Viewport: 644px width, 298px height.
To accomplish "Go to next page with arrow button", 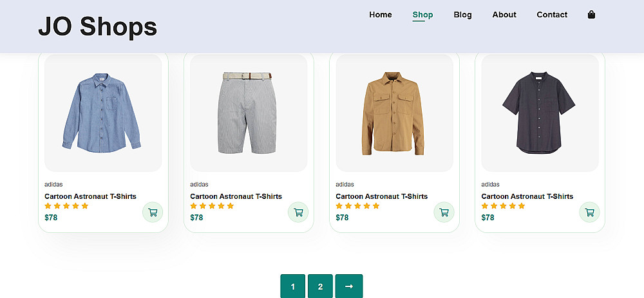I will [348, 286].
